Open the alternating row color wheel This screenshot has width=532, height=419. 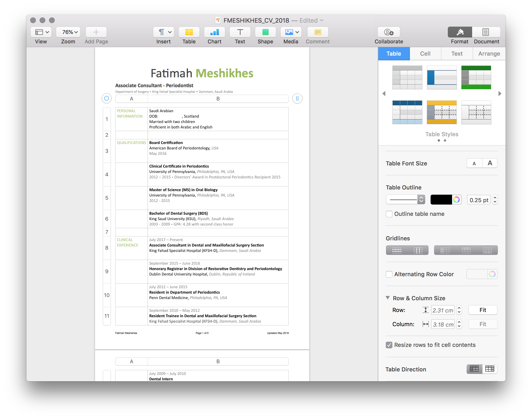[492, 274]
